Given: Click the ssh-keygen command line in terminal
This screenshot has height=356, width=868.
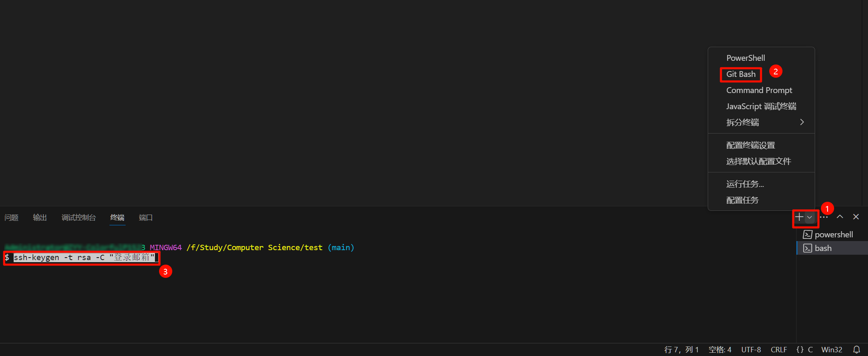Looking at the screenshot, I should [84, 258].
